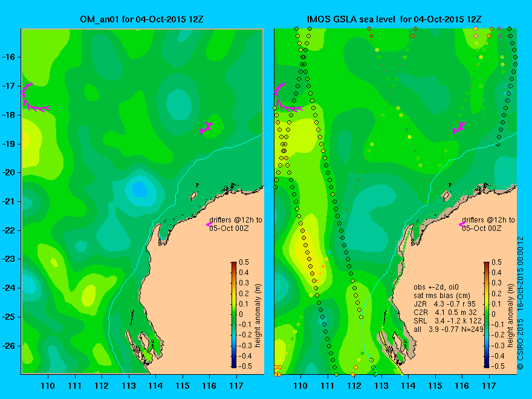
Task: Click the "© CSIRO 2015" copyright timestamp text
Action: pyautogui.click(x=521, y=303)
